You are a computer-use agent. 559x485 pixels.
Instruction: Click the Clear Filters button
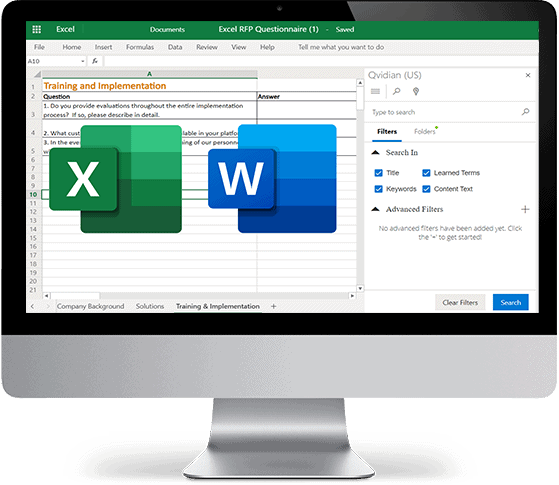(x=460, y=302)
